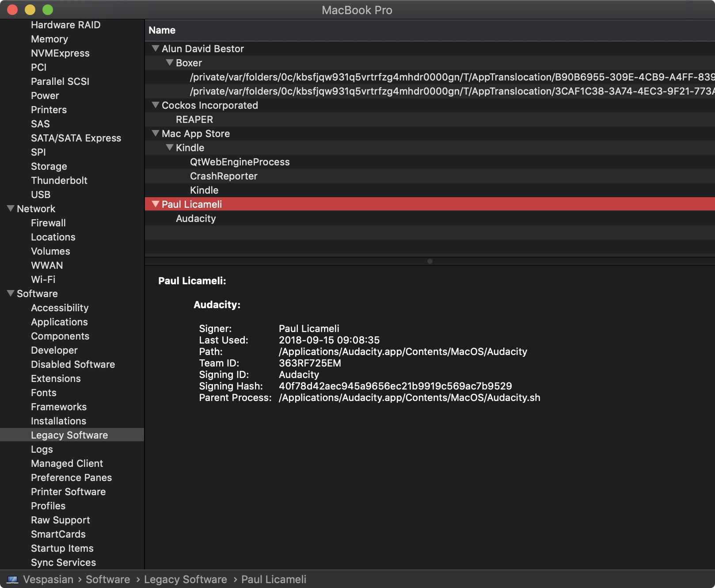Open Profiles sidebar entry

point(48,506)
